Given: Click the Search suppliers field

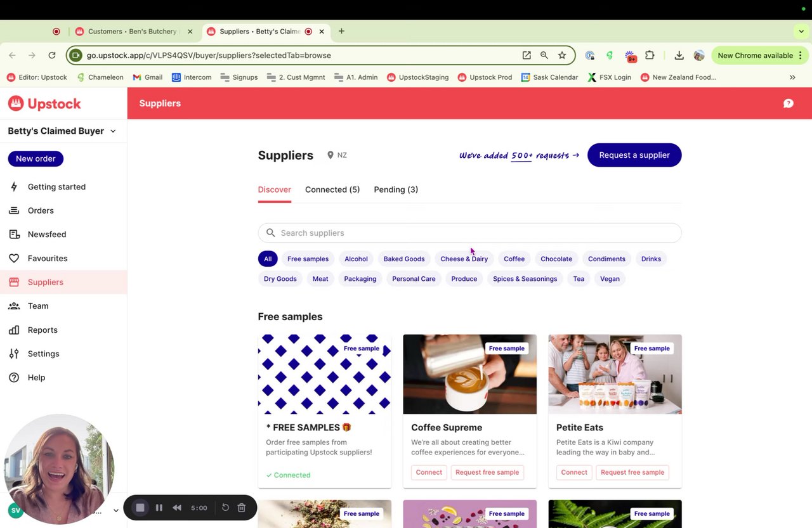Looking at the screenshot, I should [x=469, y=233].
